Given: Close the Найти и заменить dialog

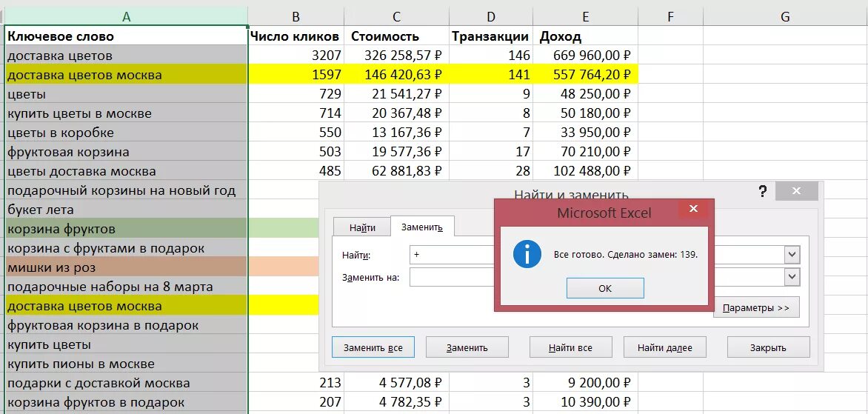Looking at the screenshot, I should [797, 191].
